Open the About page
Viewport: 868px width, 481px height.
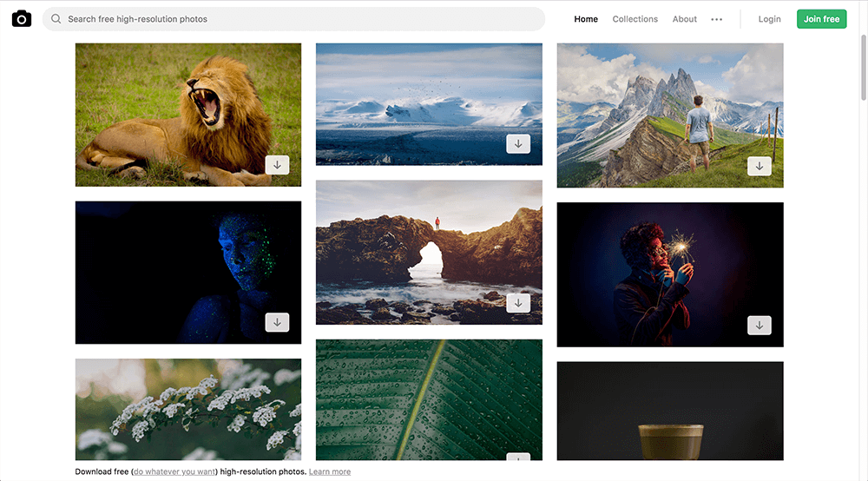pos(684,19)
